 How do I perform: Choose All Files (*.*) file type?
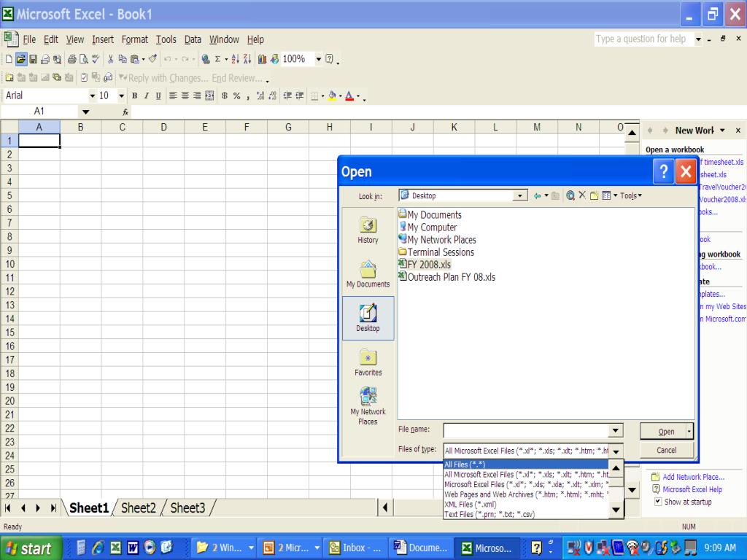pos(526,464)
